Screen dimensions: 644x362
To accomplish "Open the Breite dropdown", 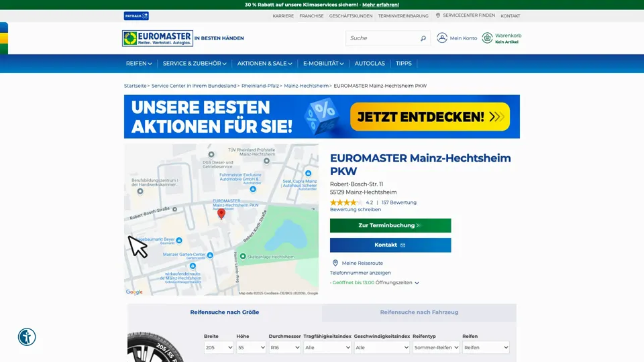I will (x=219, y=347).
